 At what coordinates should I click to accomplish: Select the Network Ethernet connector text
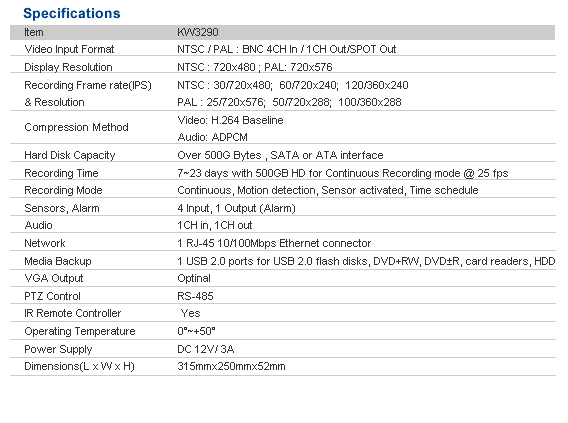274,243
